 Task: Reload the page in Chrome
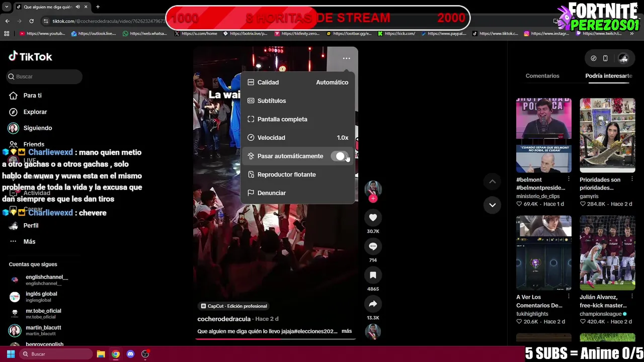(x=31, y=21)
